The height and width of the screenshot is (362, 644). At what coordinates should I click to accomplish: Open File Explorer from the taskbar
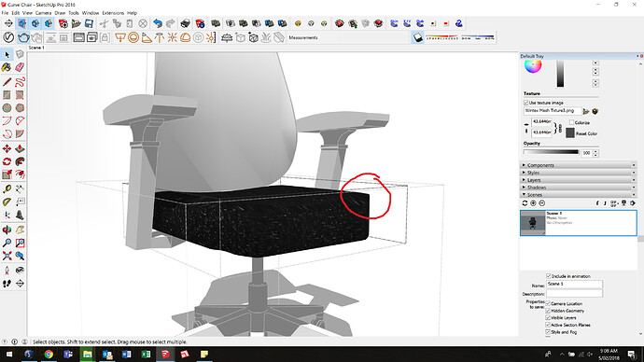tap(88, 354)
